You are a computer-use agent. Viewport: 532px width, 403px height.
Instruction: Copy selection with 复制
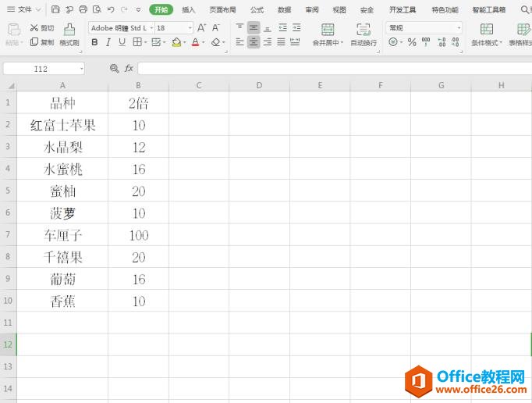click(x=42, y=42)
